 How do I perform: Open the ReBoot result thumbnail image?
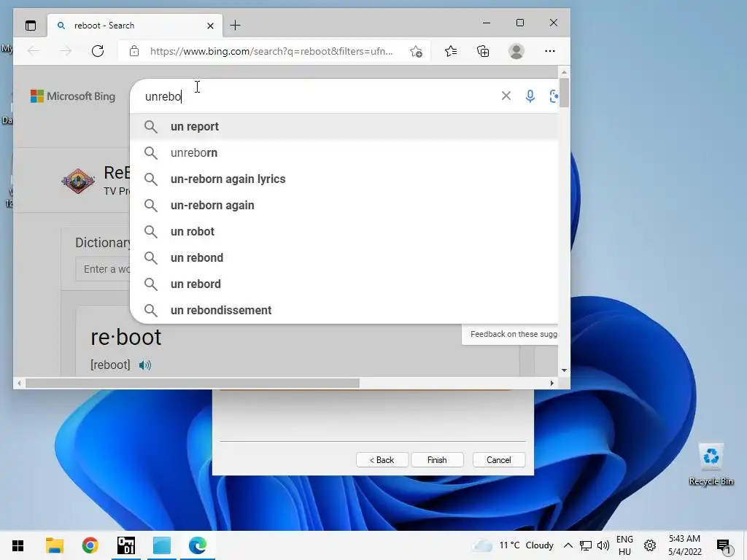(x=78, y=181)
